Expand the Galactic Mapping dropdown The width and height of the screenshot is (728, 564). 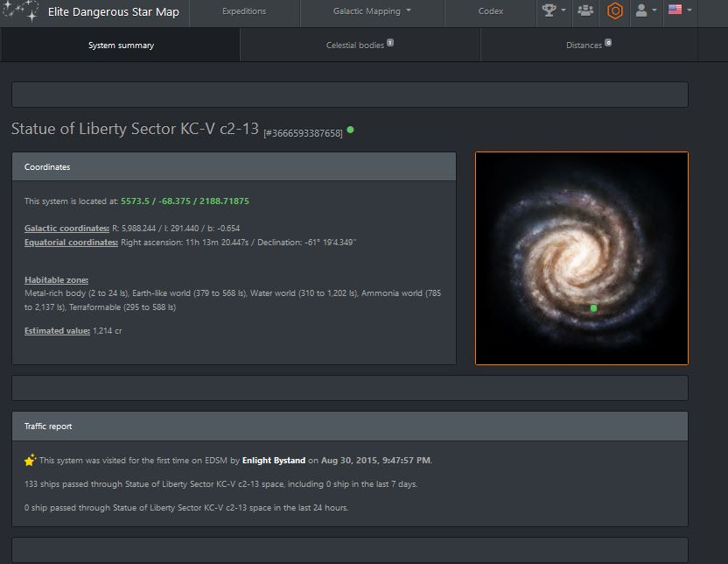[x=372, y=11]
